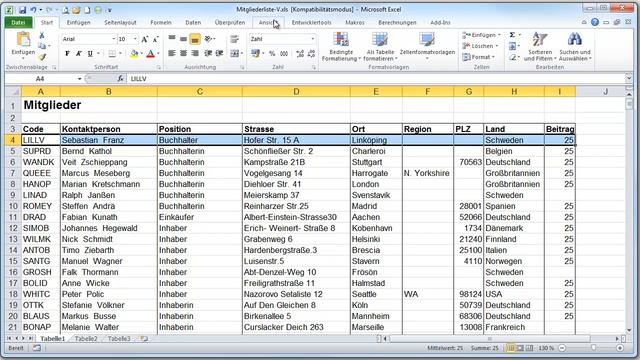This screenshot has height=360, width=640.
Task: Open sheet Tabelle2
Action: point(86,339)
